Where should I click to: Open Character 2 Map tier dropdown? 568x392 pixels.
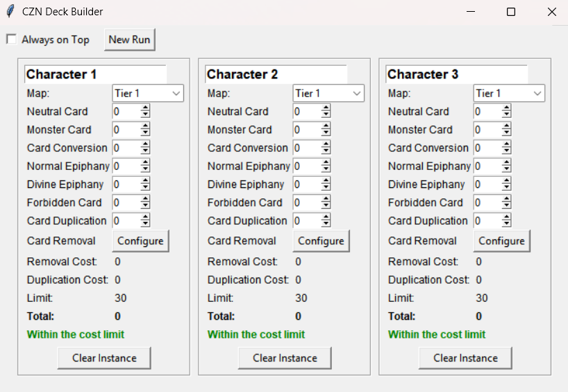(328, 94)
